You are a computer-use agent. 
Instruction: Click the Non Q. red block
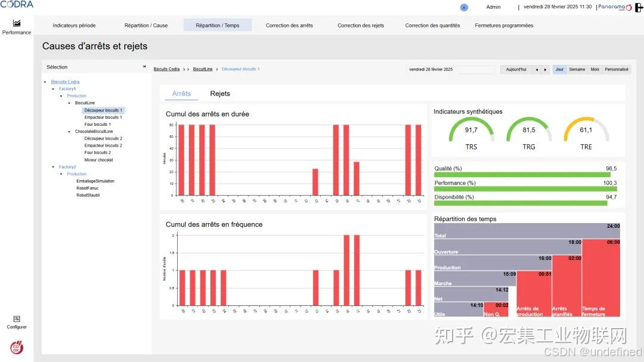tap(496, 310)
